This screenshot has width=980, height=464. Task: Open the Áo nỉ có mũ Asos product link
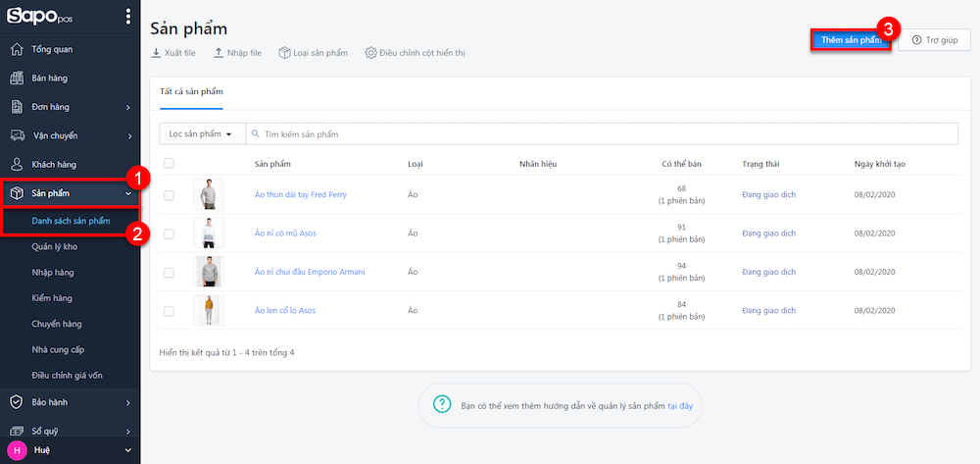pos(284,233)
